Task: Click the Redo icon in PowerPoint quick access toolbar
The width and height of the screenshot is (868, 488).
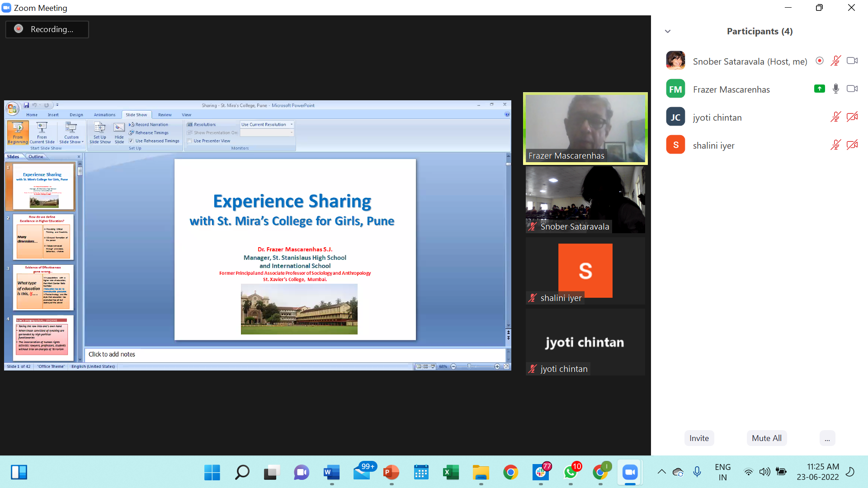Action: [x=46, y=105]
